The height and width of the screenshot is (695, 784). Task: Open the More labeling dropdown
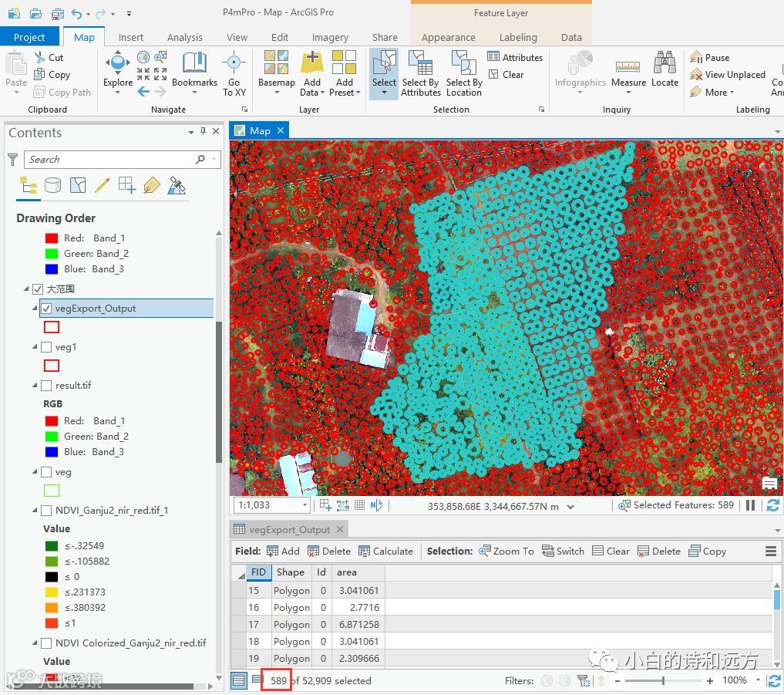(712, 93)
